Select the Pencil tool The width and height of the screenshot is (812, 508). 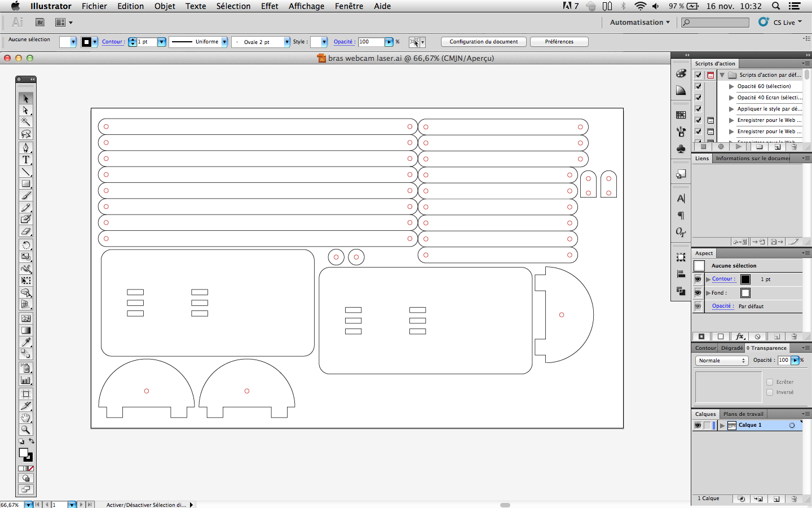tap(26, 207)
